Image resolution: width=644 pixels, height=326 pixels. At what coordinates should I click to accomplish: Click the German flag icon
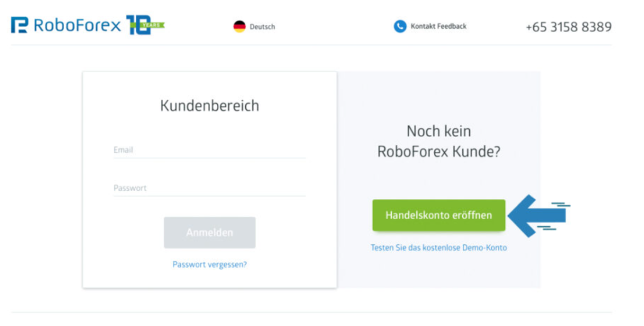click(240, 26)
